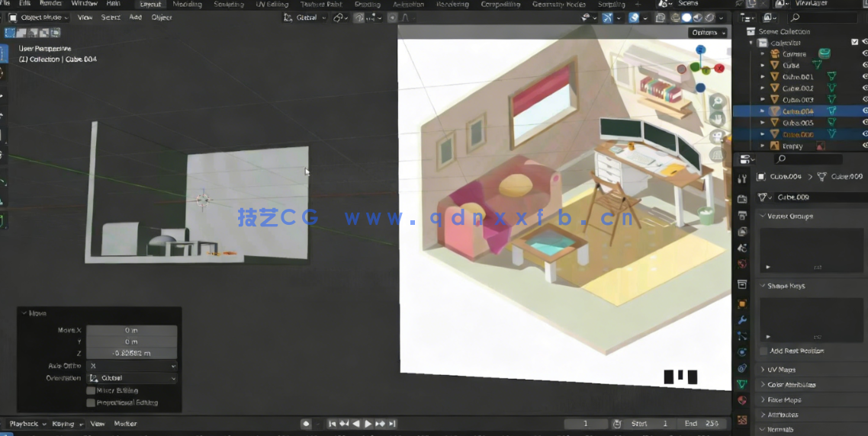The height and width of the screenshot is (436, 868).
Task: Open the Collection properties tab
Action: (x=742, y=284)
